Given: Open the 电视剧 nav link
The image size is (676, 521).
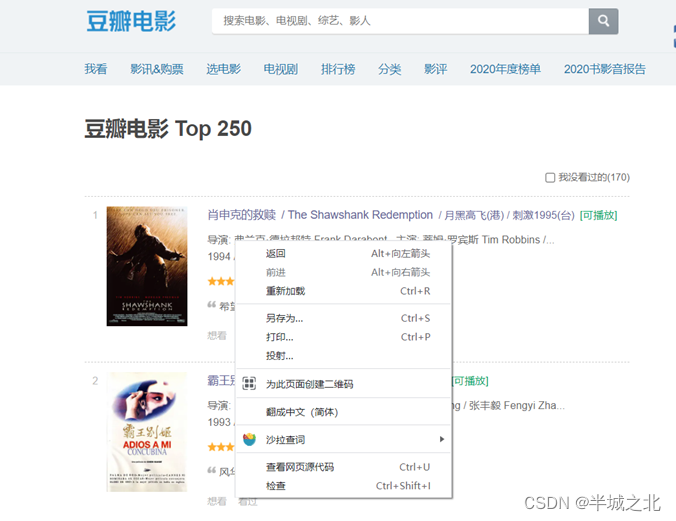Looking at the screenshot, I should (x=281, y=69).
